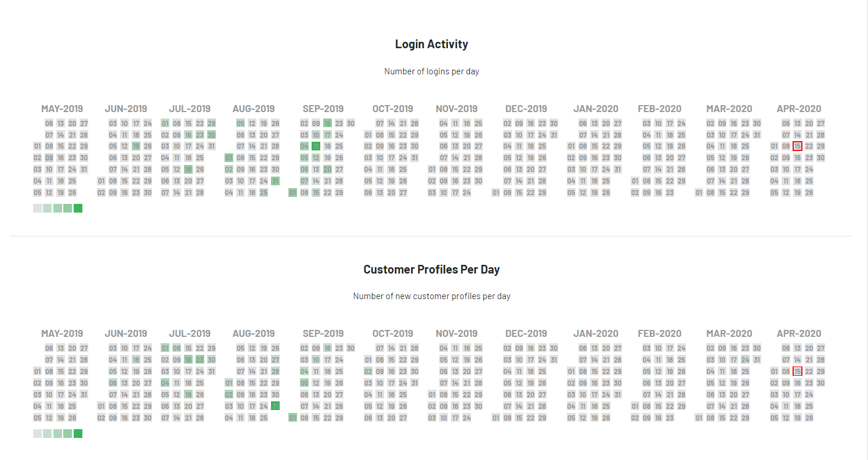
Task: Click the Customer Profiles Per Day heading
Action: pos(431,269)
